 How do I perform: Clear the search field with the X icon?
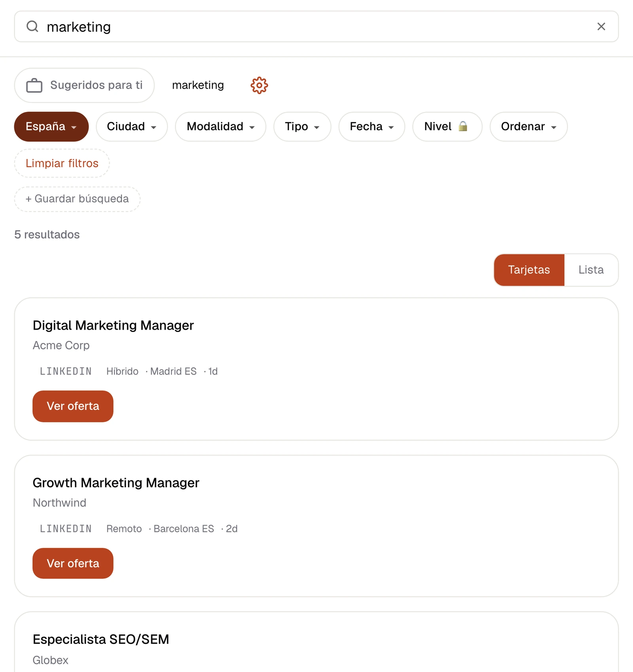tap(601, 27)
